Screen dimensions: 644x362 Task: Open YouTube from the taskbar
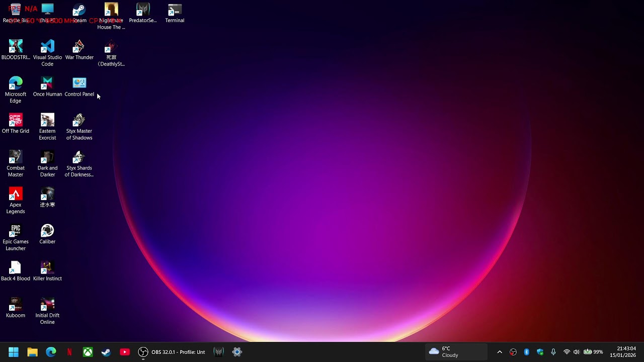click(x=125, y=352)
